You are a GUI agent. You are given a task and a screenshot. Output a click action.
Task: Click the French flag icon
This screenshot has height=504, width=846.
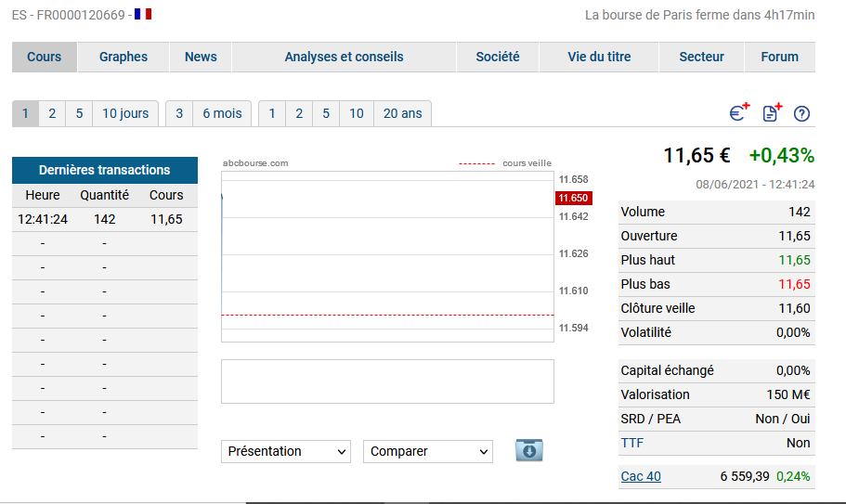click(143, 14)
